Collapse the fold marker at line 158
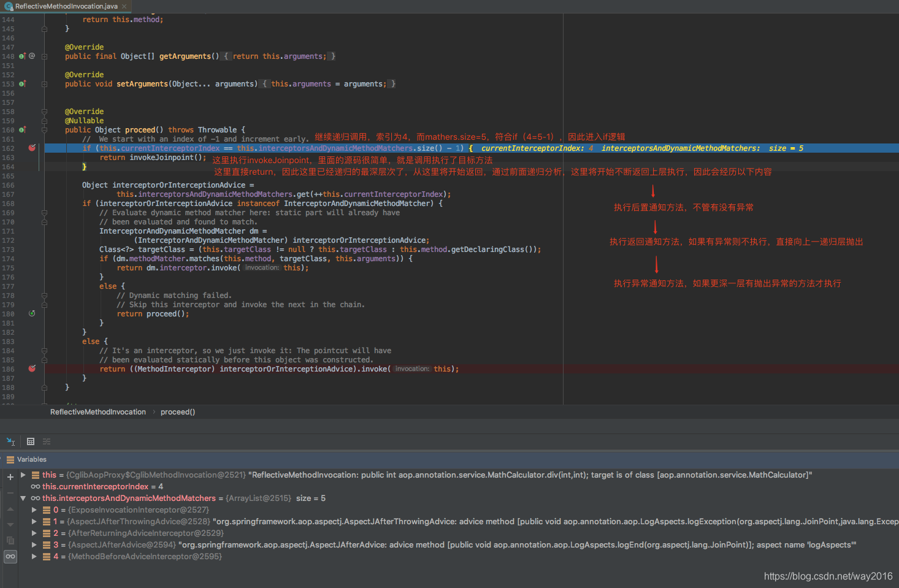The height and width of the screenshot is (588, 899). [44, 112]
